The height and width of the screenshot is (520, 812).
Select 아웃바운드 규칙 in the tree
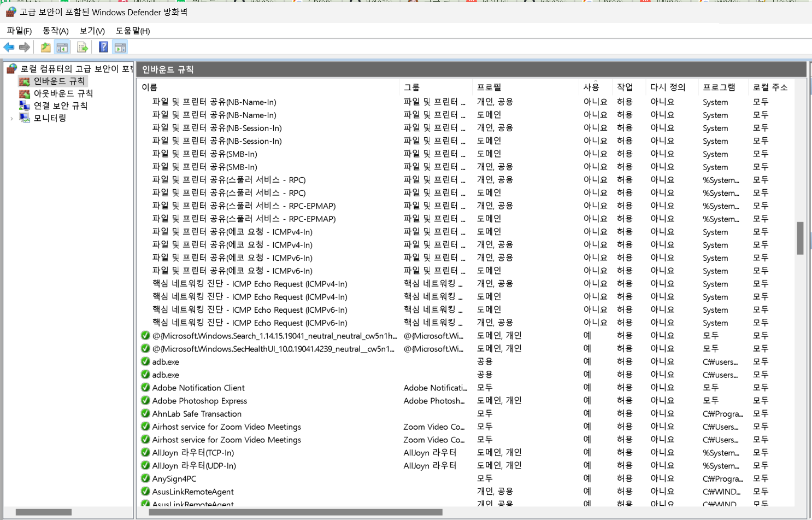click(x=63, y=94)
